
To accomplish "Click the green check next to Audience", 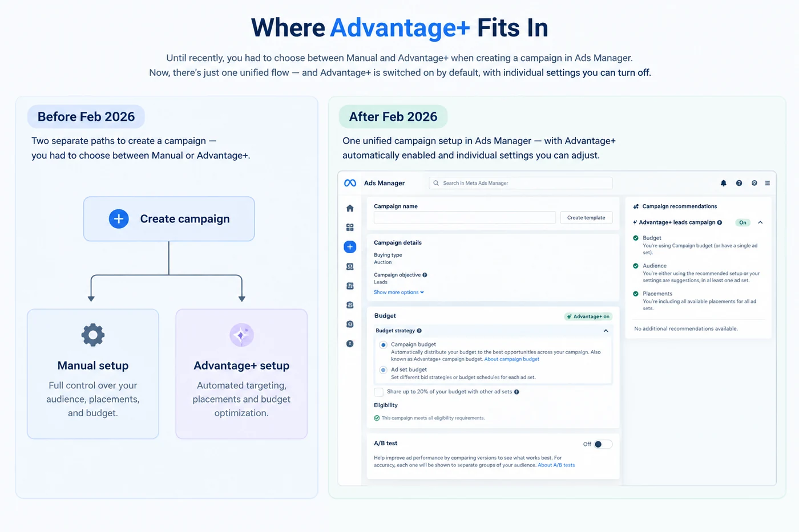I will pos(636,266).
